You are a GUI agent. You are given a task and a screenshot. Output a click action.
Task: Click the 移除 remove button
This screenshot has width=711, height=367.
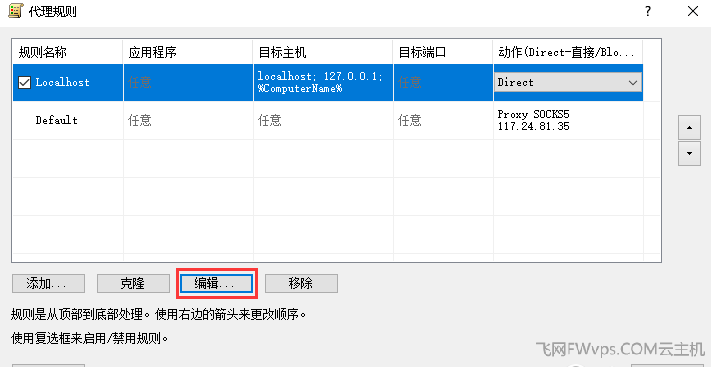pos(301,284)
